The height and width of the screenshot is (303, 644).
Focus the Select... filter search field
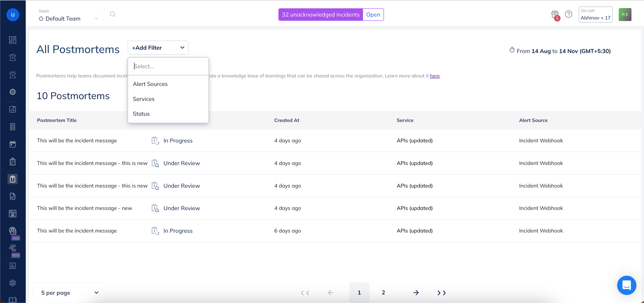168,66
